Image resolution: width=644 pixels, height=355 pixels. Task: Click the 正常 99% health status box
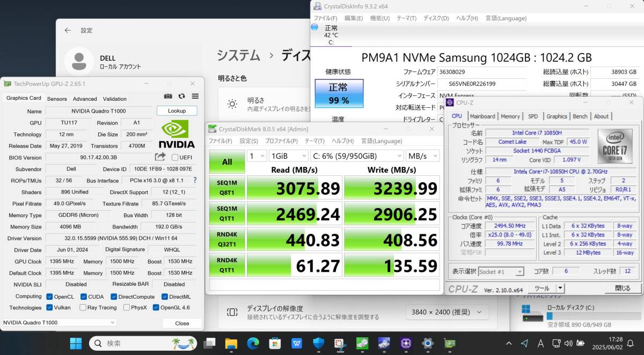point(339,93)
